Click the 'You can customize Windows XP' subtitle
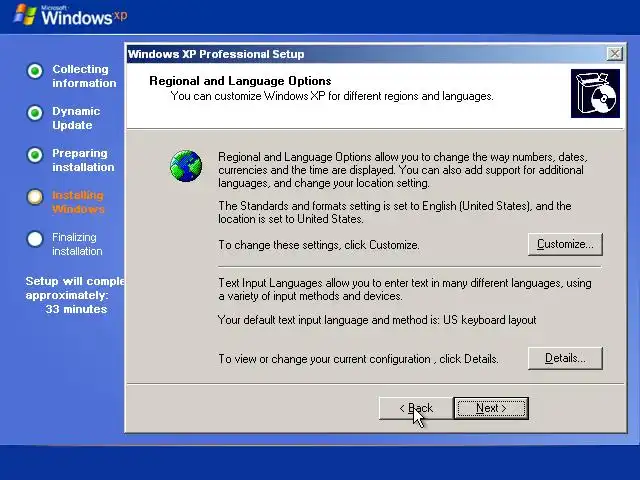Screen dimensions: 640x480 pos(332,96)
